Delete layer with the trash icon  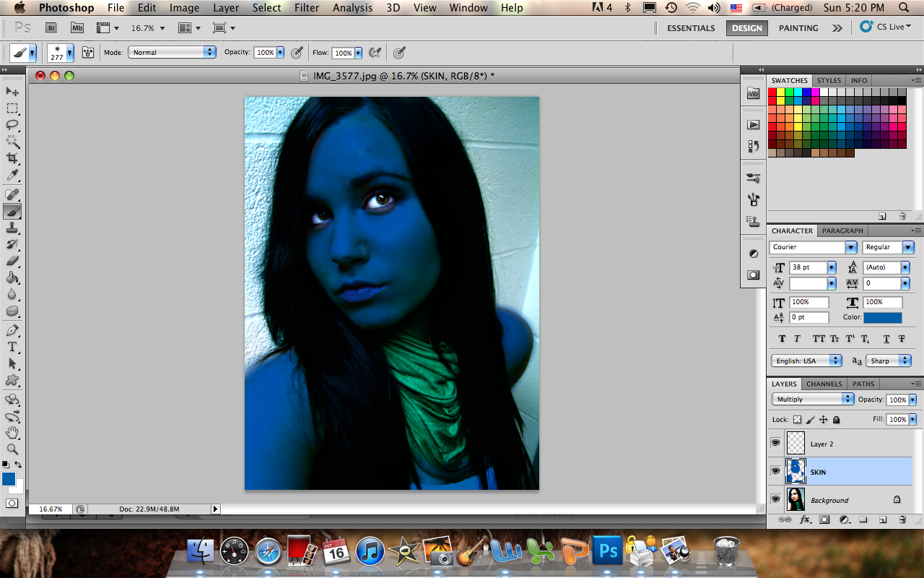point(902,519)
